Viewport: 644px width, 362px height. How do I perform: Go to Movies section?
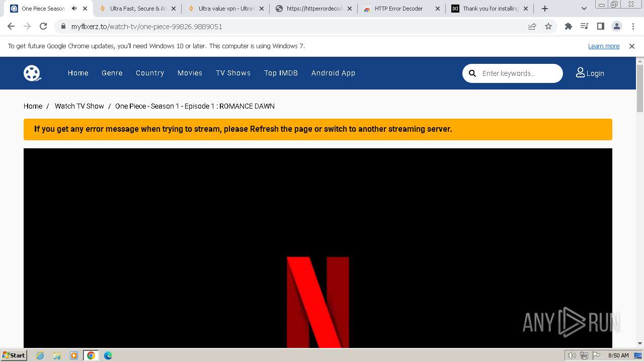[x=190, y=73]
